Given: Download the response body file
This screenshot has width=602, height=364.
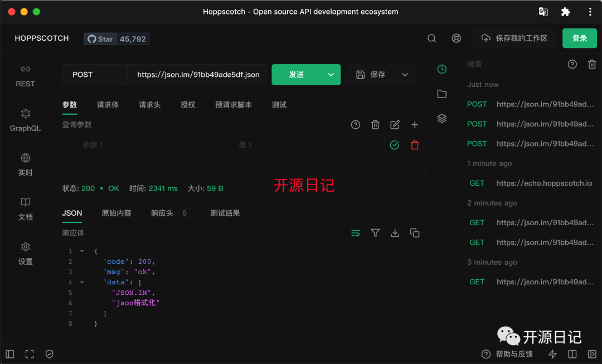Looking at the screenshot, I should (395, 232).
